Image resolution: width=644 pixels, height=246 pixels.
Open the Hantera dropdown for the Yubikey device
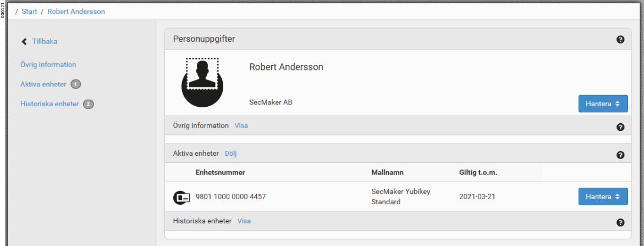[x=603, y=196]
